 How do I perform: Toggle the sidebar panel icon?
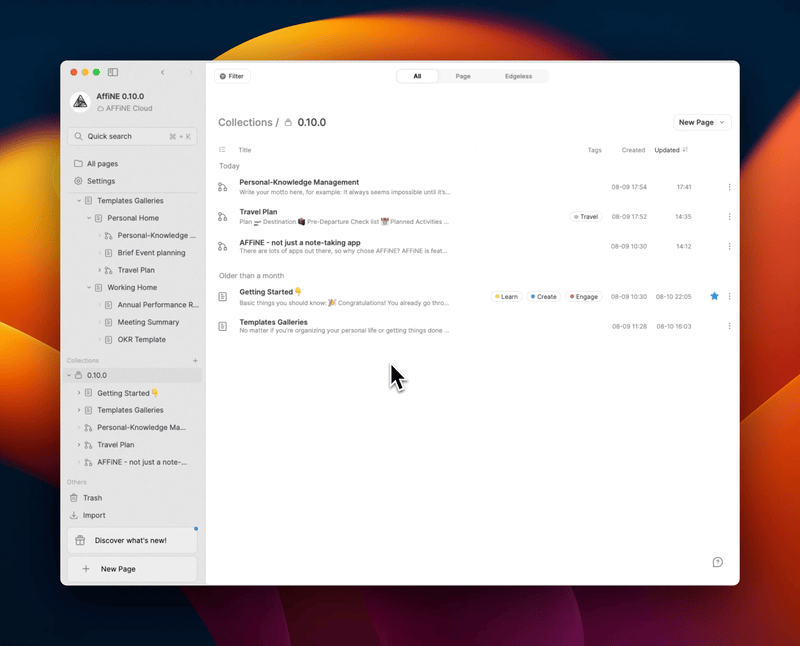click(x=113, y=72)
